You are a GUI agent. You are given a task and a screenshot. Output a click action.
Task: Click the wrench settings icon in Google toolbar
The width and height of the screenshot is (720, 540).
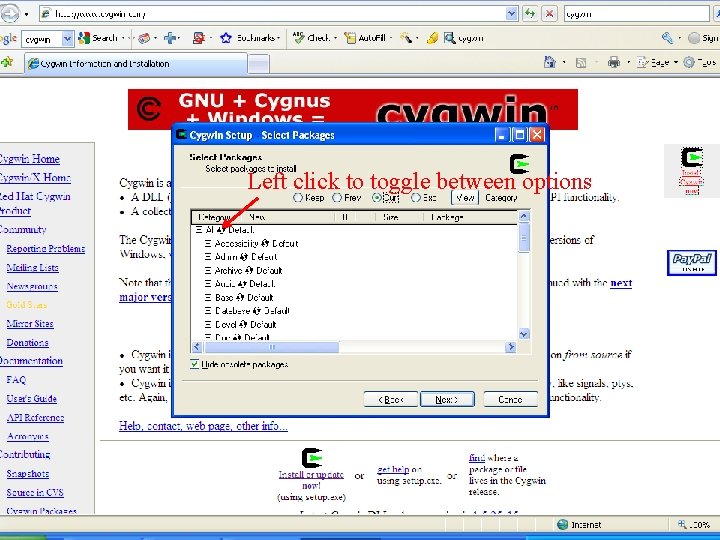667,38
